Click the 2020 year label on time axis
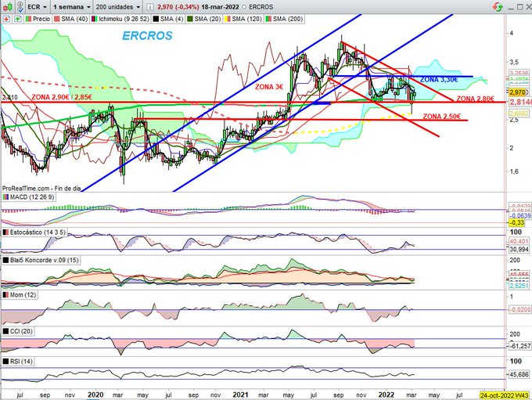 point(95,395)
